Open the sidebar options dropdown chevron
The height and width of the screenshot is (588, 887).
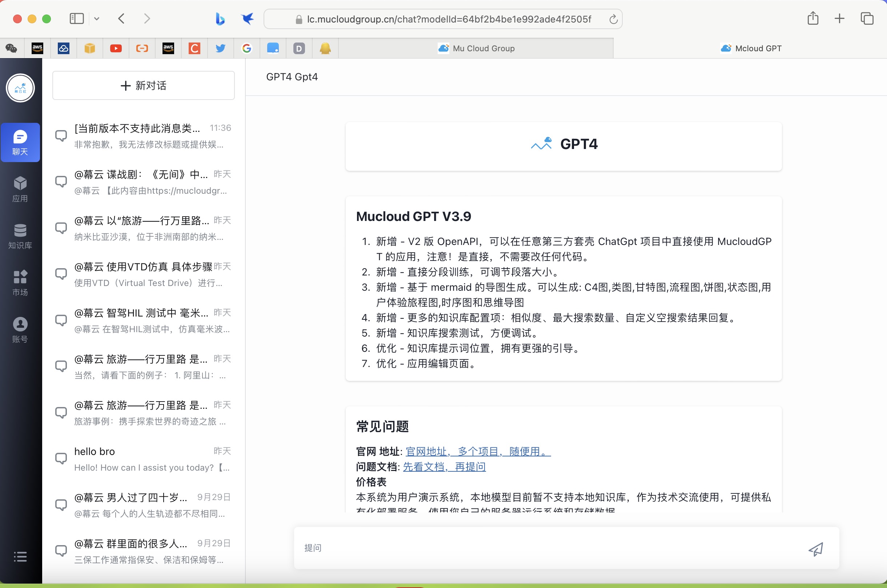[x=97, y=19]
